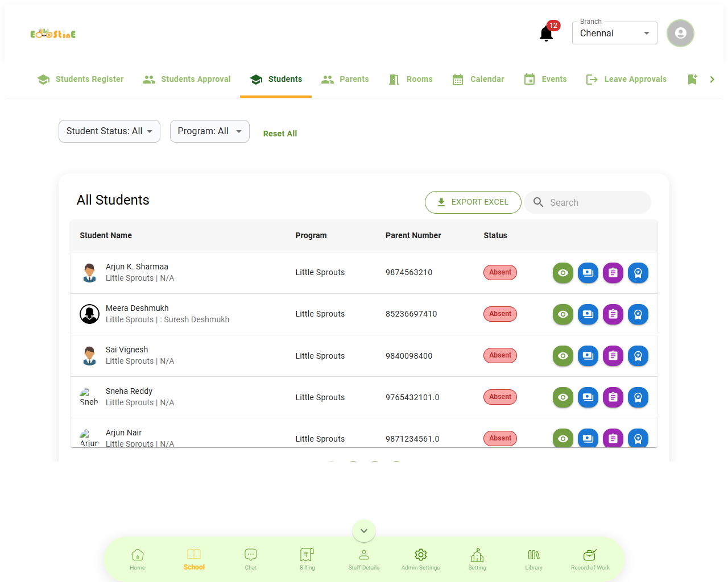Screen dimensions: 728x582
Task: View details for Meera Deshmukh
Action: 563,314
